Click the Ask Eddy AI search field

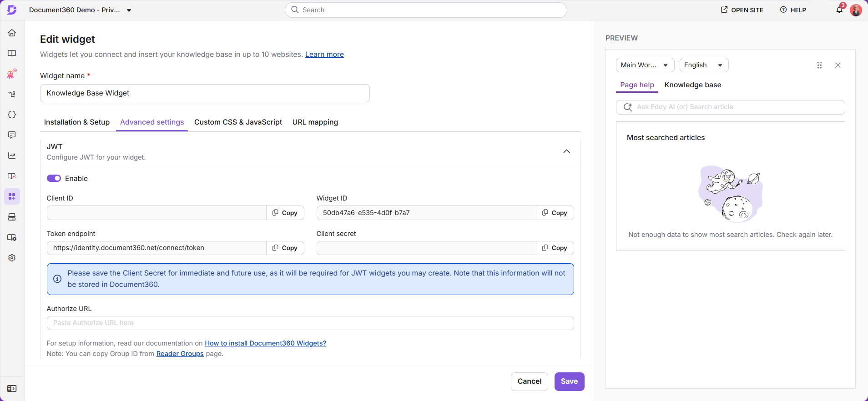tap(731, 107)
